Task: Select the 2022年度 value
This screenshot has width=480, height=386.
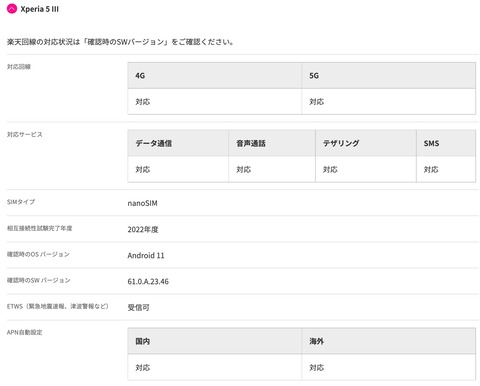Action: pos(143,229)
